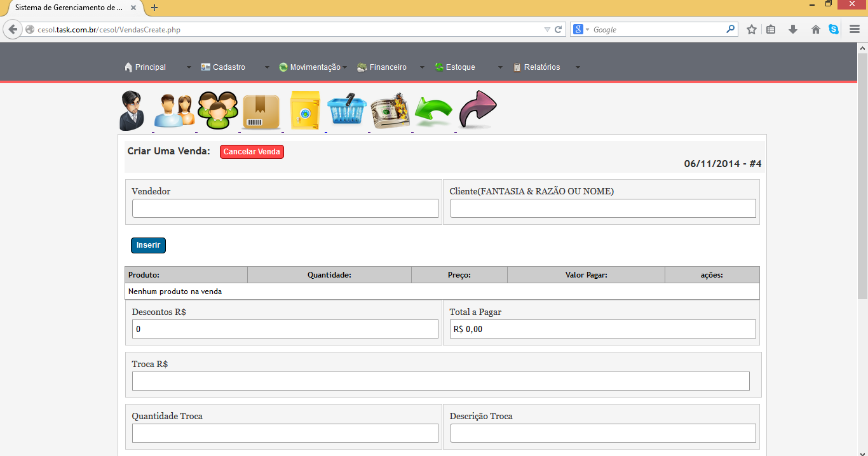Open the Movimentação menu
This screenshot has width=868, height=456.
[309, 67]
